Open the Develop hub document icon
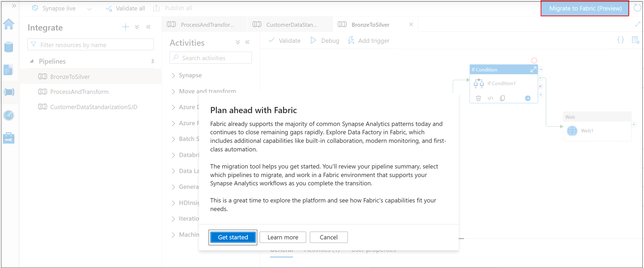 8,70
